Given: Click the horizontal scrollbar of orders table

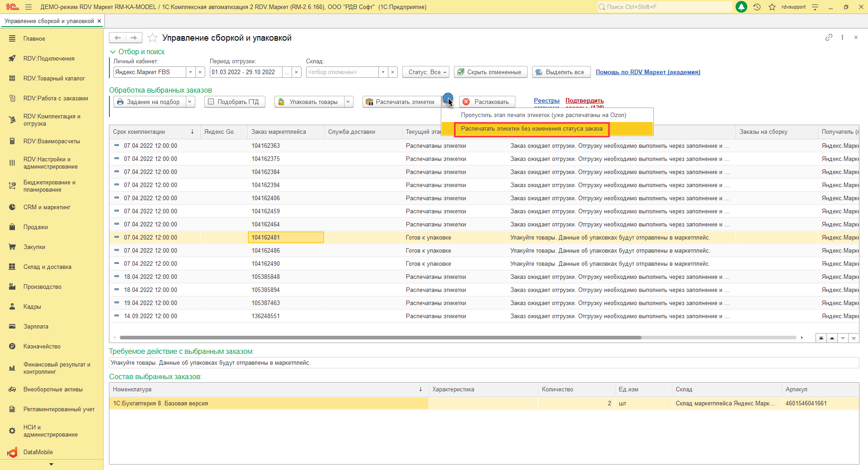Looking at the screenshot, I should tap(380, 338).
